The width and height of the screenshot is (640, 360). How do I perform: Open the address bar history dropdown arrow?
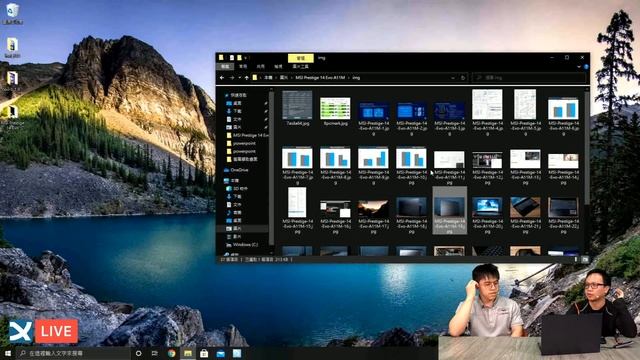tap(453, 78)
